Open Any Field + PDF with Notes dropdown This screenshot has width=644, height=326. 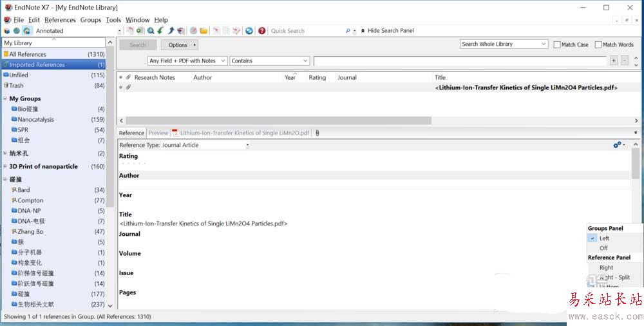point(187,61)
